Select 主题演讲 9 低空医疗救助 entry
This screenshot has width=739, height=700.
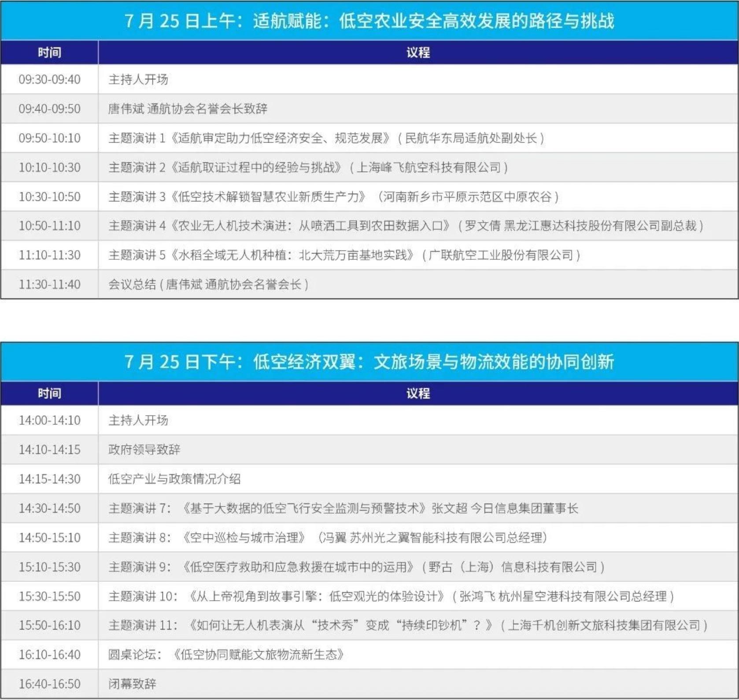point(356,567)
